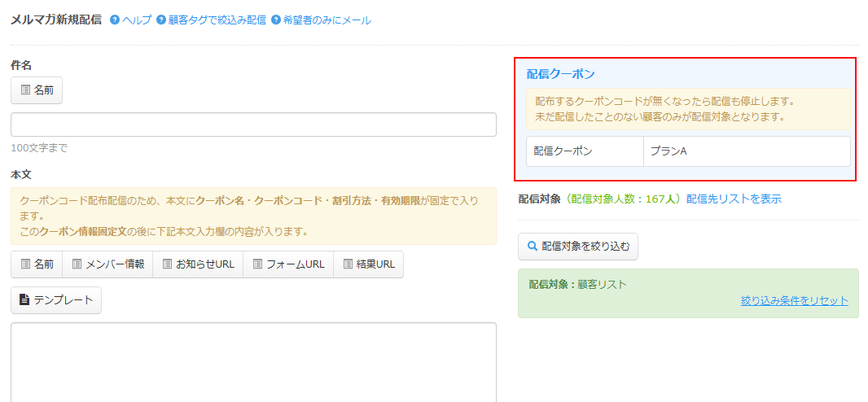
Task: Click the list icon on the 件名 名前 button
Action: pyautogui.click(x=25, y=90)
